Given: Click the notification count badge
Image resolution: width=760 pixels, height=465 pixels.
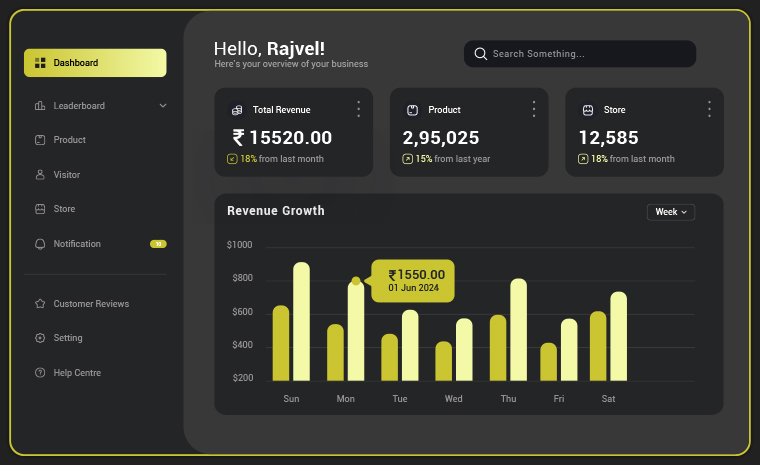Looking at the screenshot, I should [158, 244].
